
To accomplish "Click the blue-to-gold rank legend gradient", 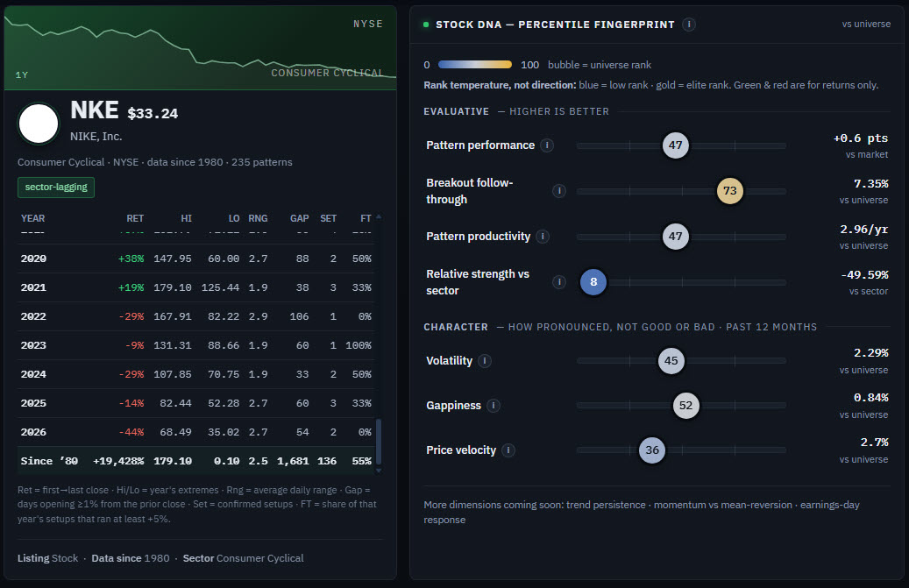I will point(475,65).
